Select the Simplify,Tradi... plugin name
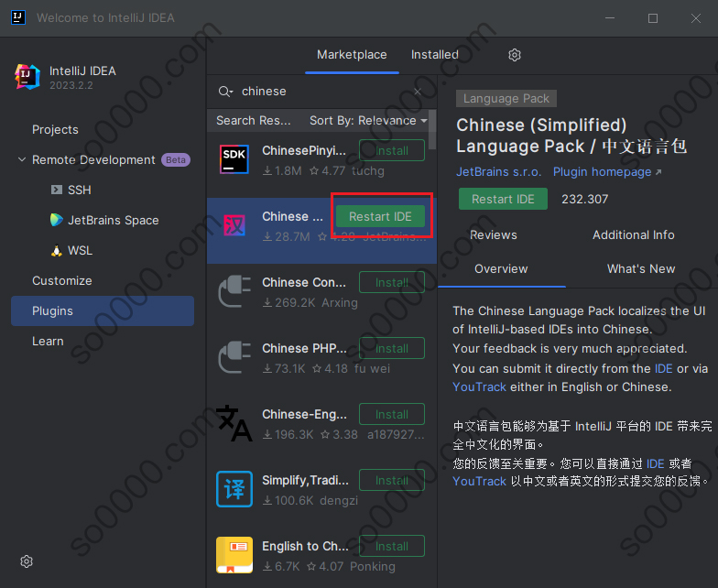Screen dimensions: 718x588 [305, 480]
